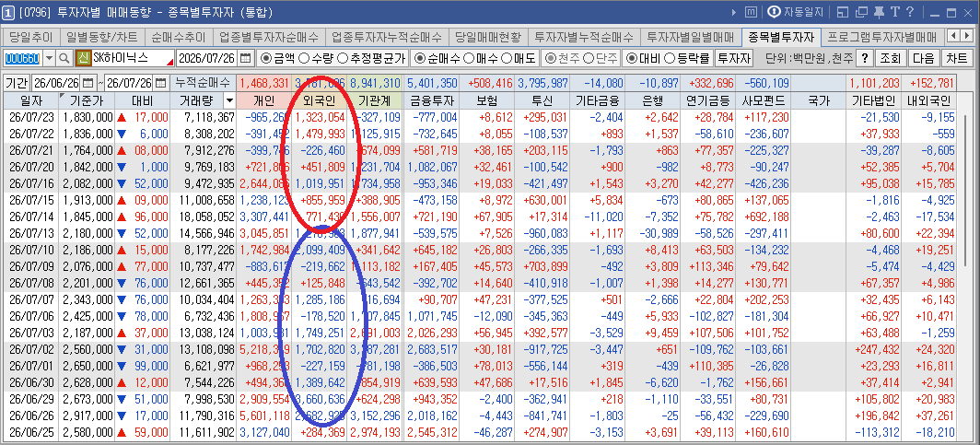This screenshot has width=980, height=445.
Task: Click the T font-size icon
Action: pos(894,12)
